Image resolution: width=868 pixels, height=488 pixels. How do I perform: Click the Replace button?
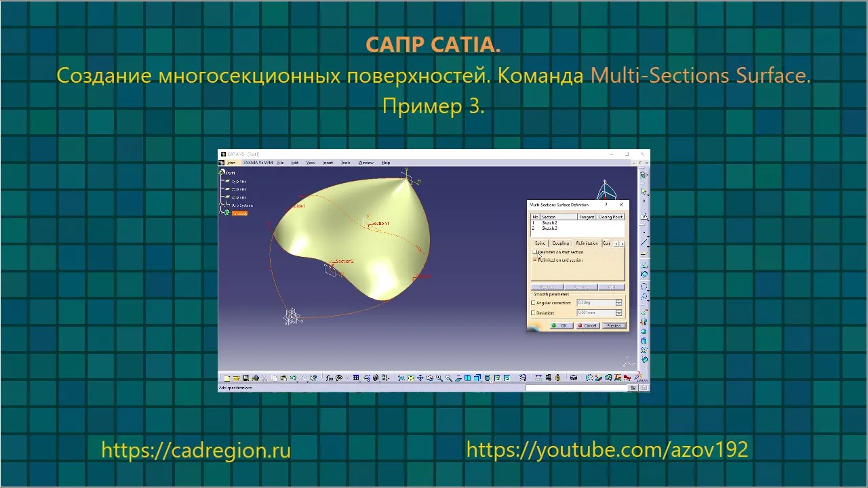tap(547, 287)
